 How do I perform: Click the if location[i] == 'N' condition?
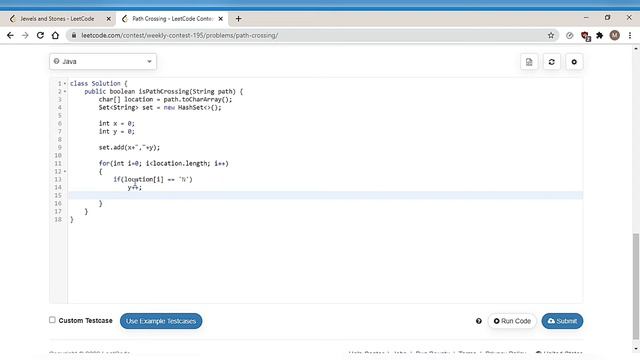coord(153,179)
